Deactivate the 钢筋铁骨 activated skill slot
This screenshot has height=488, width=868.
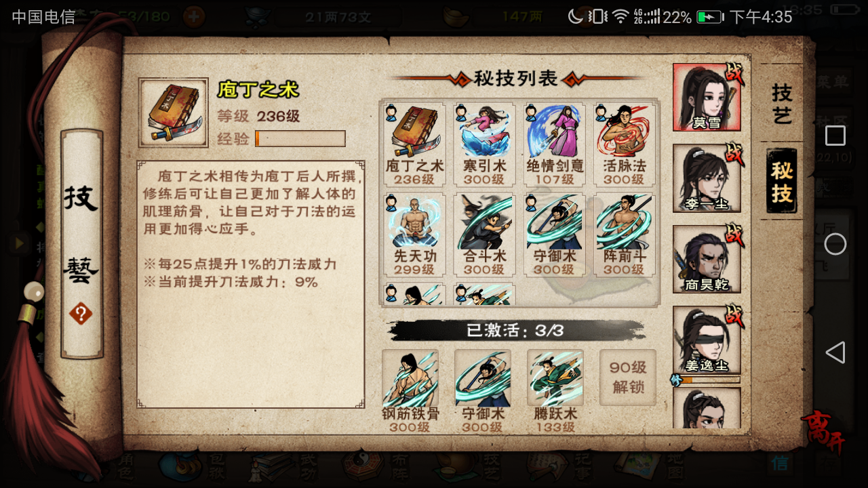[410, 390]
